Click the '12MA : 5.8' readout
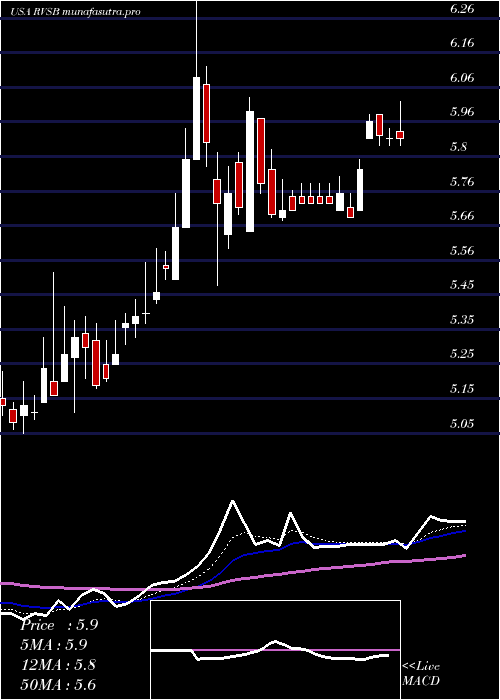 58,665
